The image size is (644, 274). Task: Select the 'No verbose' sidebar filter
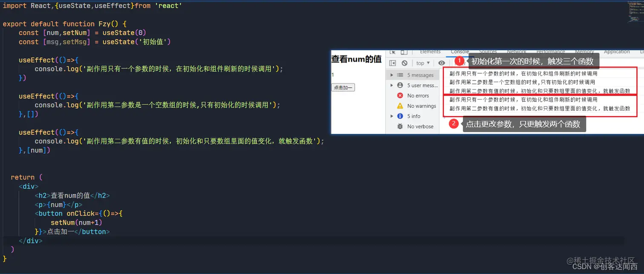tap(412, 126)
